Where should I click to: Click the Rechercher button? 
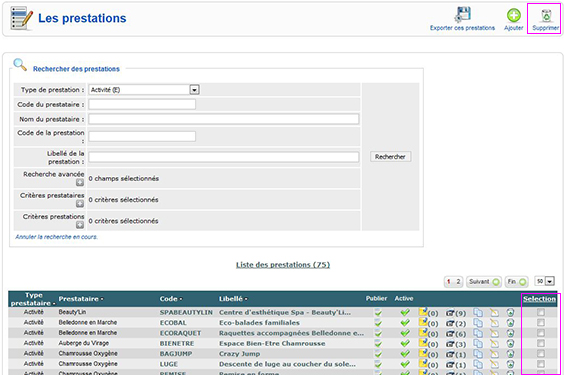(390, 157)
